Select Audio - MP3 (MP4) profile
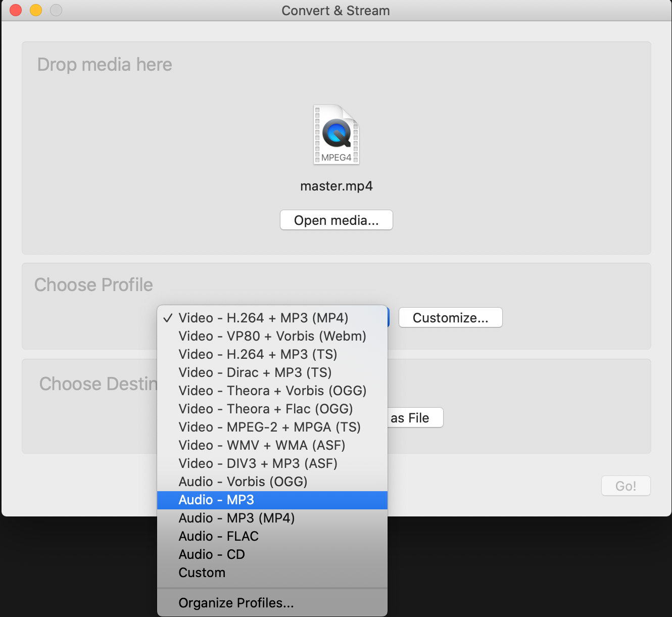 point(272,518)
